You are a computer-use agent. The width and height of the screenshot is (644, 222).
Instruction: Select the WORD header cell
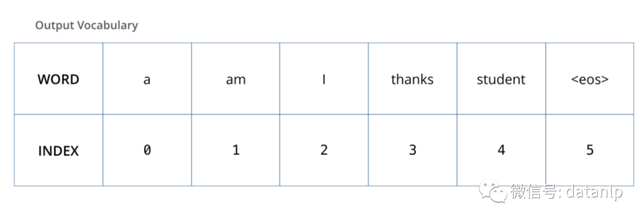pyautogui.click(x=58, y=79)
